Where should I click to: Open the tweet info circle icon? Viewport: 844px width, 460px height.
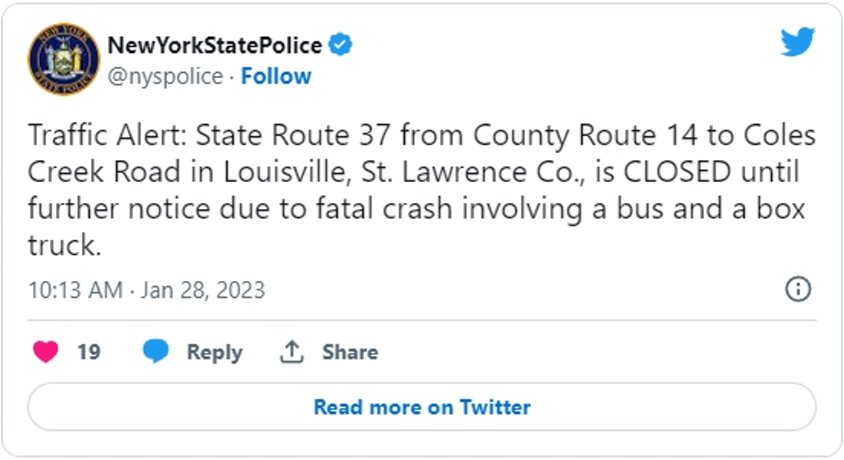tap(798, 289)
